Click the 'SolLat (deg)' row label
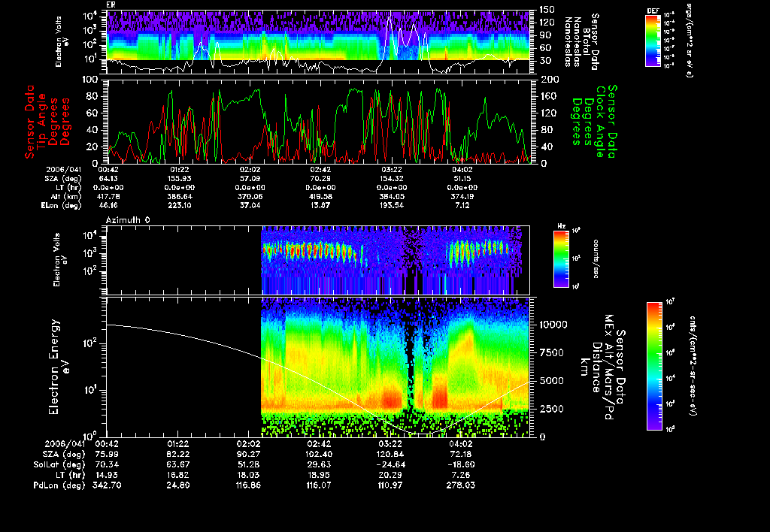The width and height of the screenshot is (770, 532). coord(59,464)
